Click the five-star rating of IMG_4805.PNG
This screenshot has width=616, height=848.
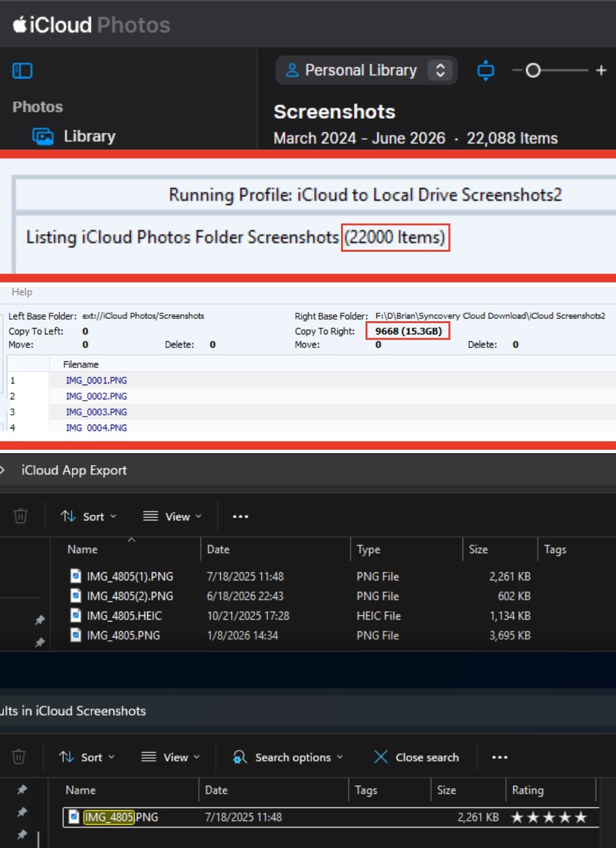tap(549, 817)
